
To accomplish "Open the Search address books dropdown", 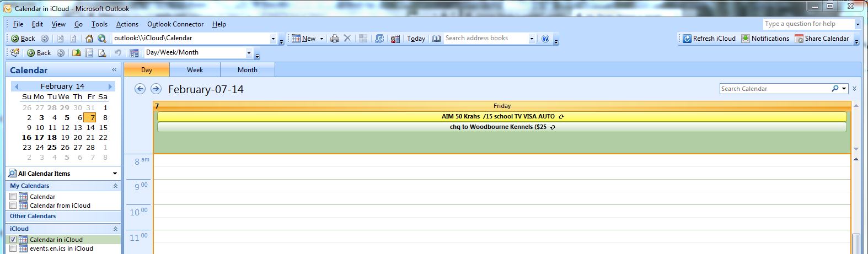I will (532, 39).
